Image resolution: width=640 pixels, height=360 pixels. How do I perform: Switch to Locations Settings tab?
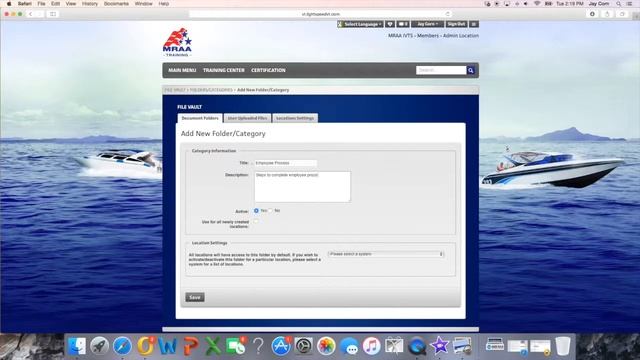295,118
